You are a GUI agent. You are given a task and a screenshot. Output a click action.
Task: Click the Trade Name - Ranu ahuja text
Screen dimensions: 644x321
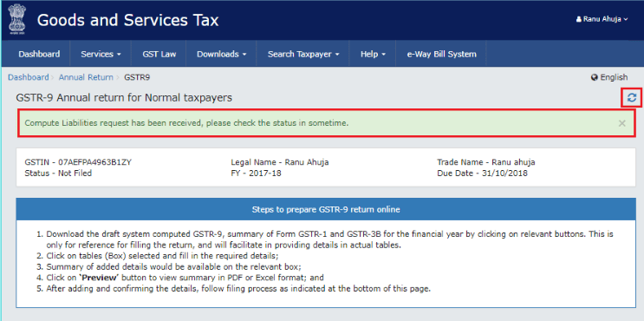pos(486,162)
